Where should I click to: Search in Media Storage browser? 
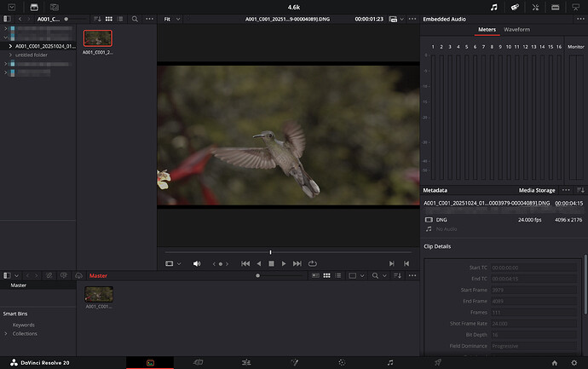(135, 19)
